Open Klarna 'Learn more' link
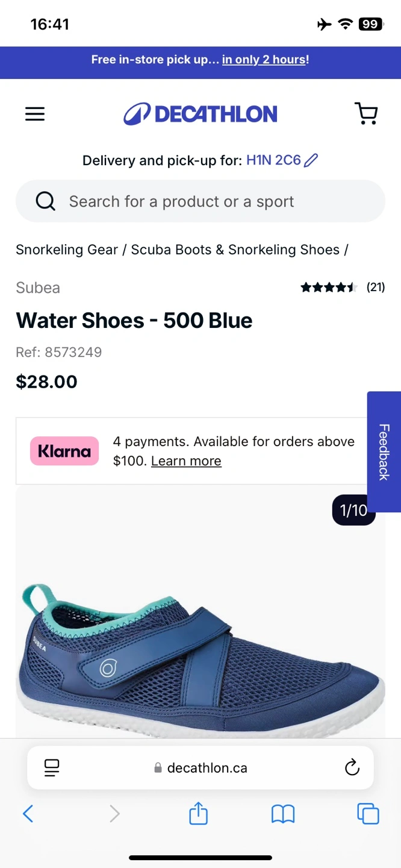 pyautogui.click(x=186, y=461)
